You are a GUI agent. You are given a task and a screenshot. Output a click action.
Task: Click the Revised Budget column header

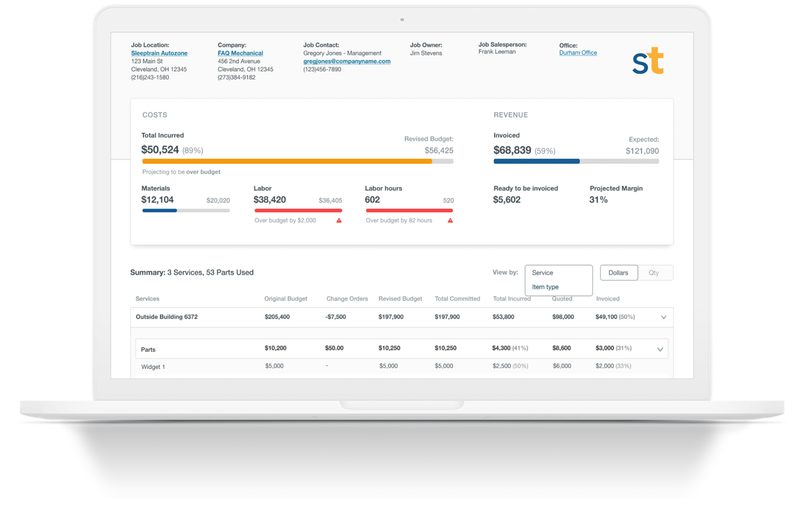(x=400, y=298)
